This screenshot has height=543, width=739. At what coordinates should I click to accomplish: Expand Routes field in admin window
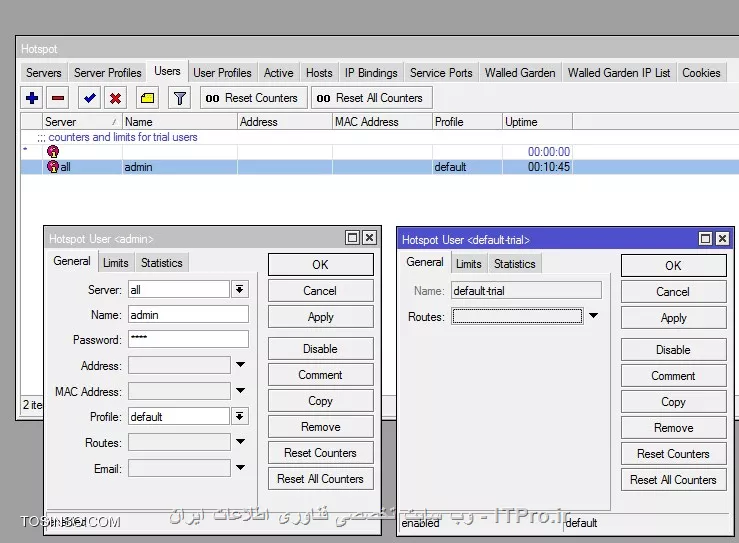coord(240,442)
